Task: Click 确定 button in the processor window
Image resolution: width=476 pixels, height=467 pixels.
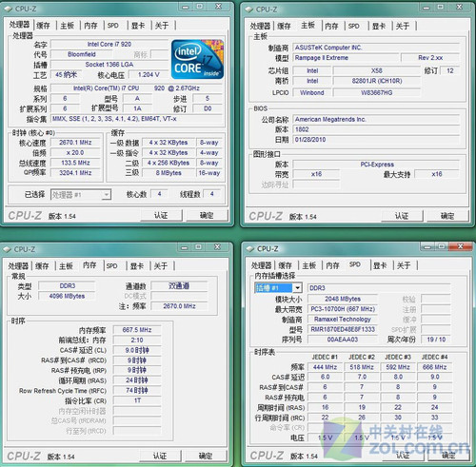Action: point(207,215)
